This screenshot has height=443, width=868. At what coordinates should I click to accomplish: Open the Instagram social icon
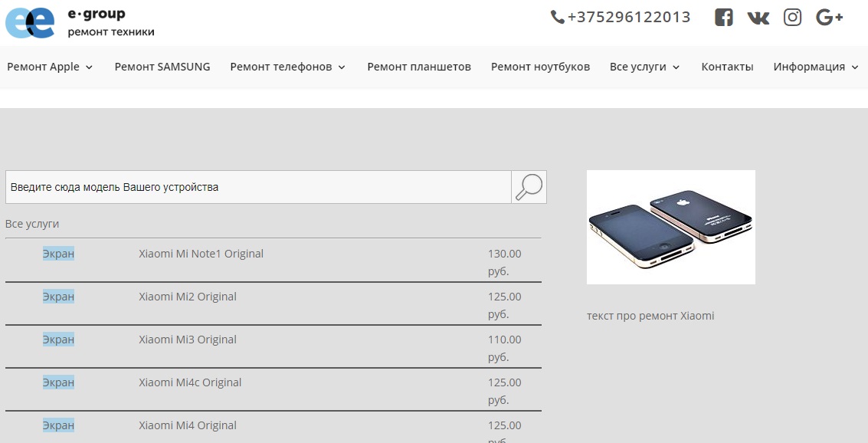pos(792,17)
